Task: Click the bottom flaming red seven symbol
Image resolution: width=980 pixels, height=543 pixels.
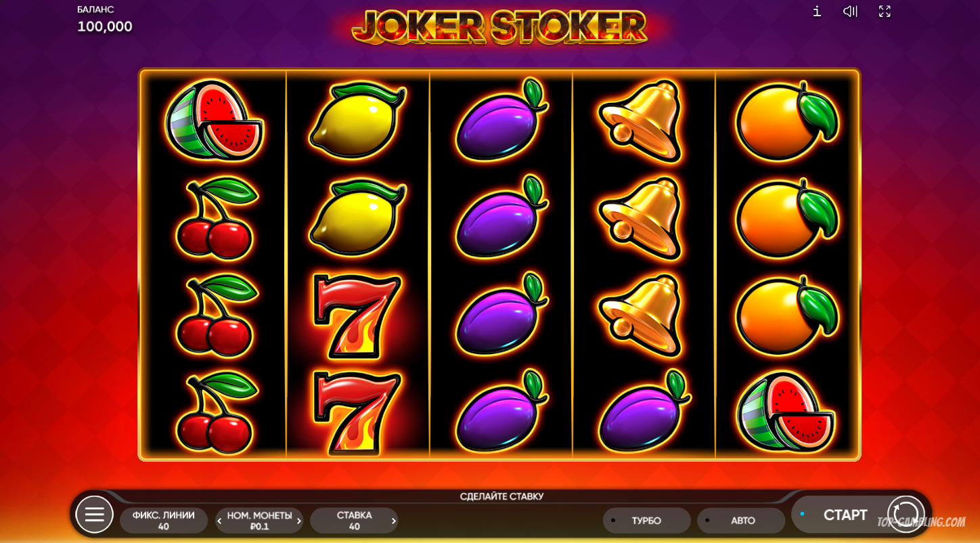Action: tap(357, 413)
